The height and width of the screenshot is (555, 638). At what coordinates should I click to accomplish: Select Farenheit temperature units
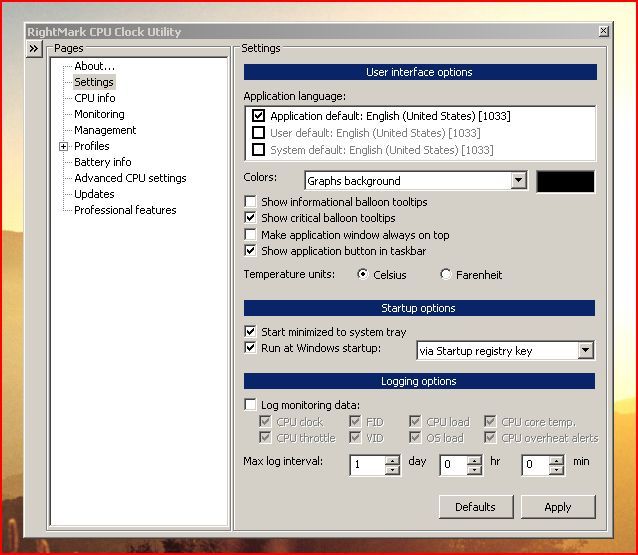(x=446, y=274)
